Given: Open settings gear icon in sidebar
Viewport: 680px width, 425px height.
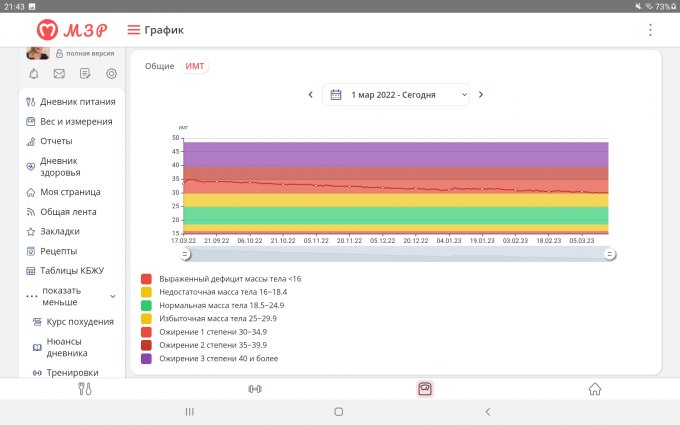Looking at the screenshot, I should [x=111, y=73].
